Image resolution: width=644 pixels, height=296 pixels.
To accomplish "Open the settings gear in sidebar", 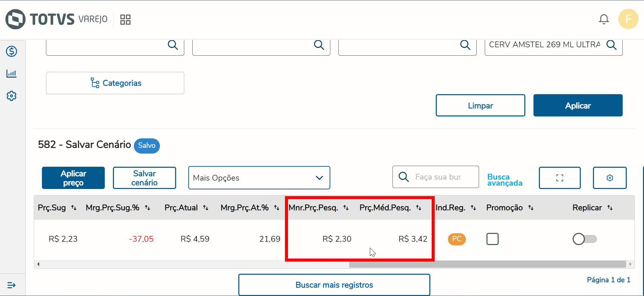I will tap(11, 96).
